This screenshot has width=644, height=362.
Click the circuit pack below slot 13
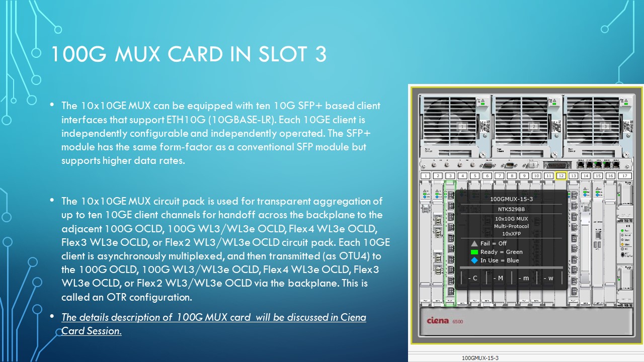(574, 243)
